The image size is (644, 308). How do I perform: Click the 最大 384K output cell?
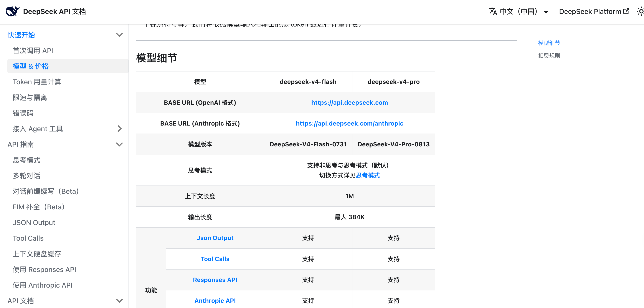coord(350,217)
